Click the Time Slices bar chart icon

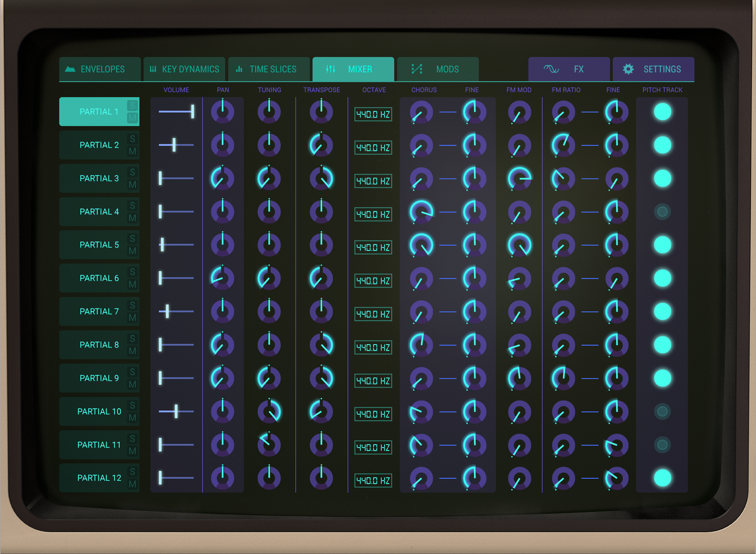tap(239, 69)
